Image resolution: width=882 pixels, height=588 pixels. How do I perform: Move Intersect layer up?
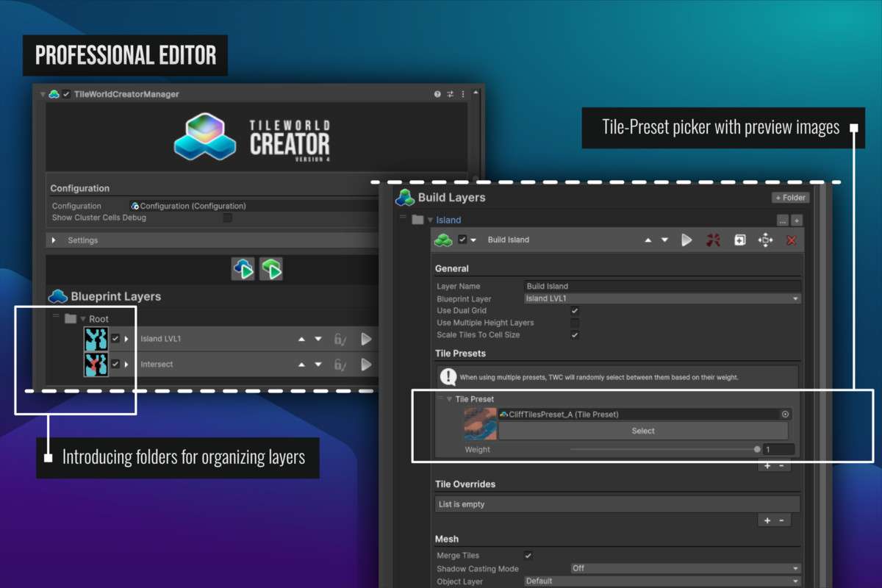[x=301, y=365]
